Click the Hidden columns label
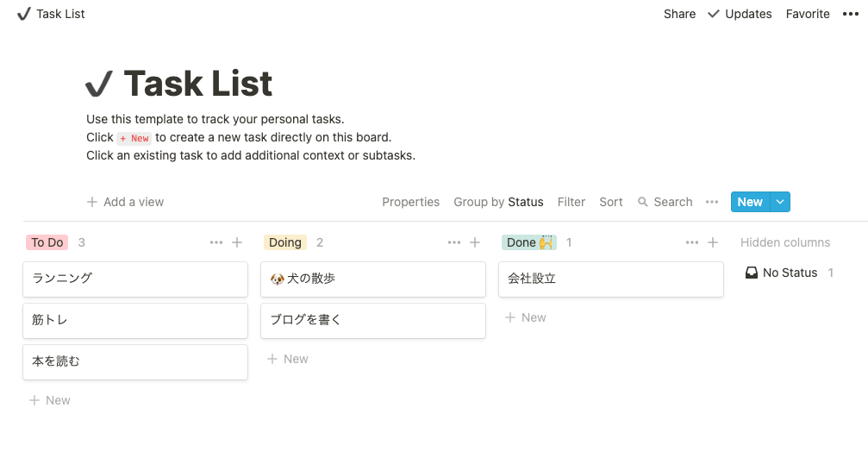The image size is (868, 458). pos(785,242)
